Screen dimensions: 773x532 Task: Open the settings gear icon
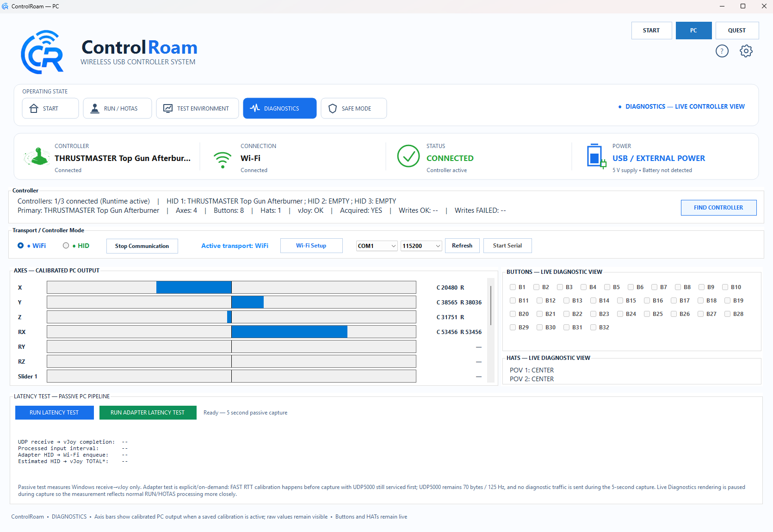point(746,51)
